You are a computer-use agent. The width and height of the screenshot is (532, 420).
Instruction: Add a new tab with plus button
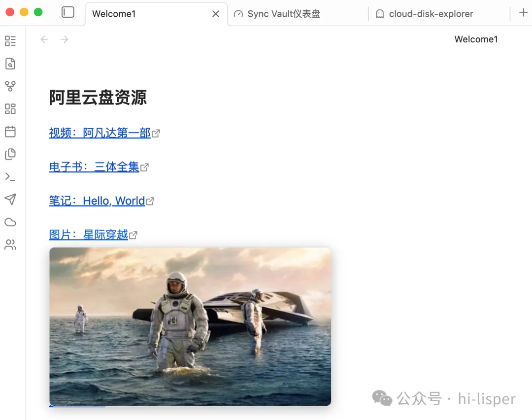[523, 13]
